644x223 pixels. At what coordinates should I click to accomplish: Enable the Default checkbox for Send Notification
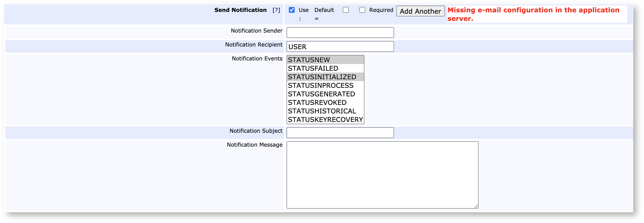click(x=345, y=10)
